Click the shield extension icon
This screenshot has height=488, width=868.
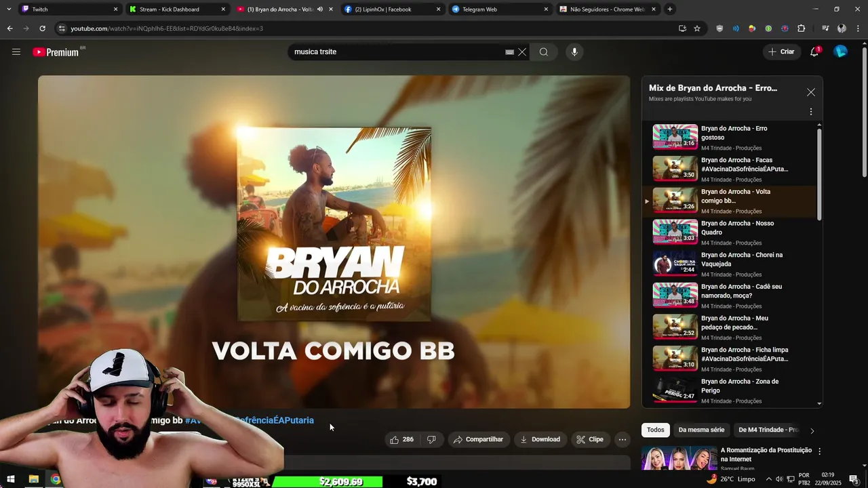pyautogui.click(x=719, y=28)
